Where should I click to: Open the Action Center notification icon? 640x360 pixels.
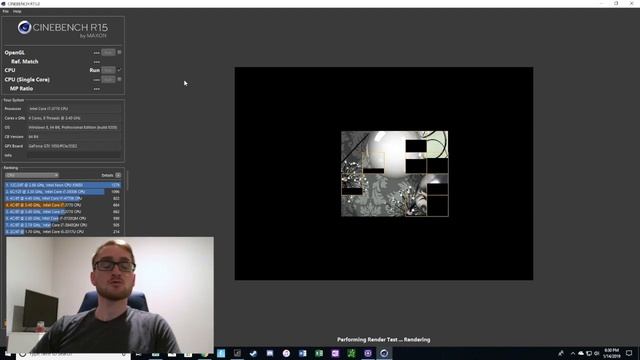pos(629,353)
